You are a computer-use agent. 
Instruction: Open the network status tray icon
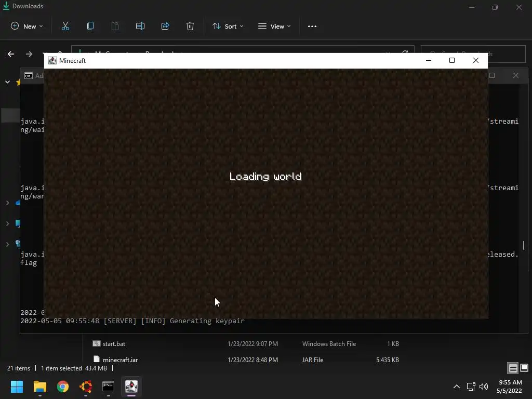pyautogui.click(x=471, y=387)
